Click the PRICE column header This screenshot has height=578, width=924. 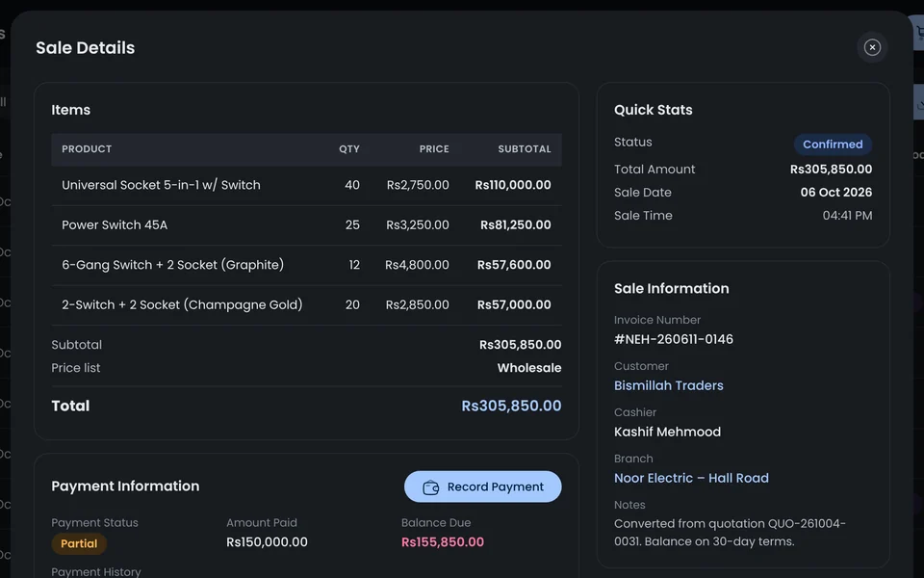(434, 149)
